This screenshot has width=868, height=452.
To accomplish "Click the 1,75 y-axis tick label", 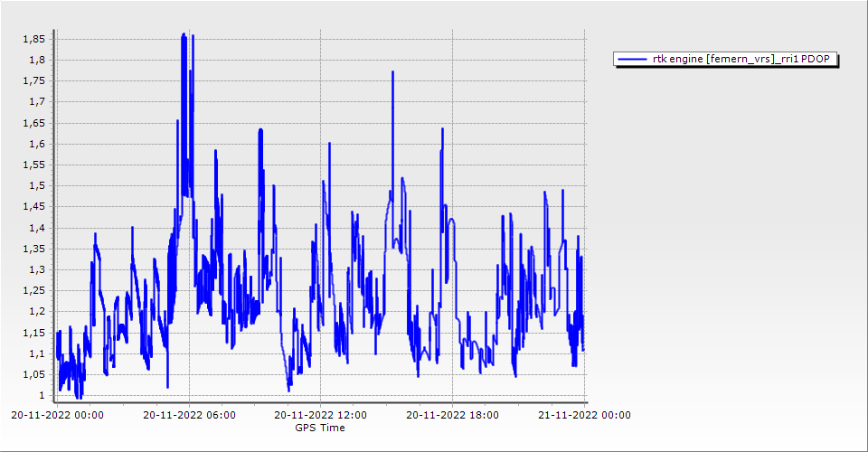I will [x=34, y=81].
